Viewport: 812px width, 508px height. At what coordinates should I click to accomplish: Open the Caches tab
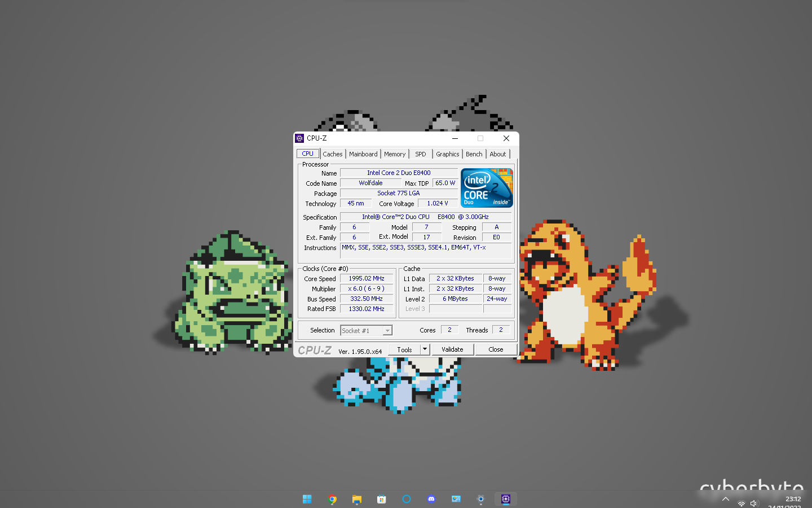[333, 154]
